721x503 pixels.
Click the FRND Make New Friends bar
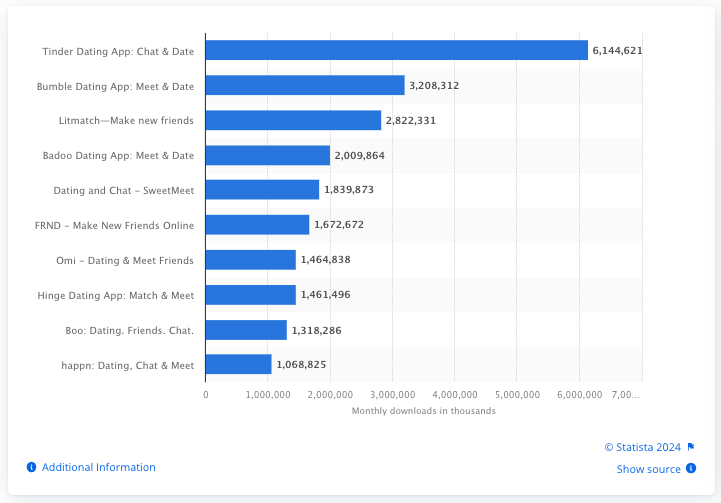point(257,225)
